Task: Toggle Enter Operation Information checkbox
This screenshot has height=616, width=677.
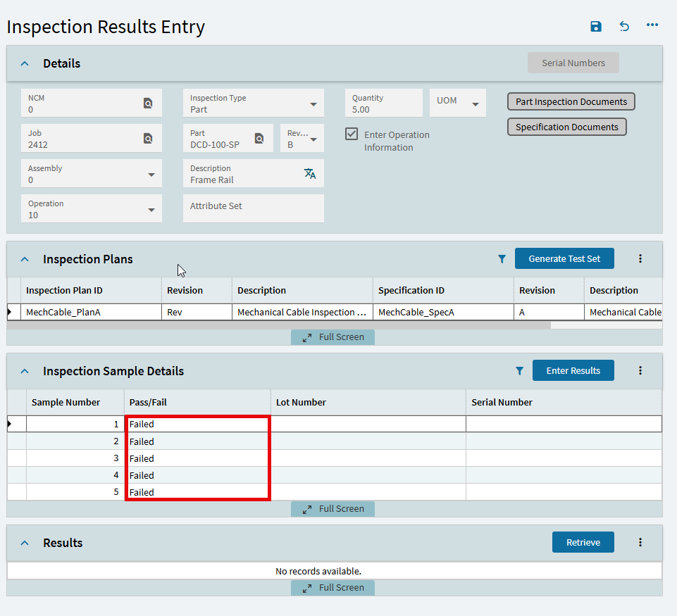Action: click(352, 134)
